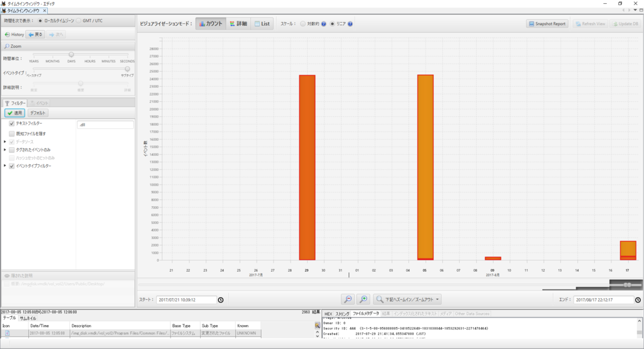Open the ストリング content tab
The width and height of the screenshot is (644, 349).
coord(342,314)
